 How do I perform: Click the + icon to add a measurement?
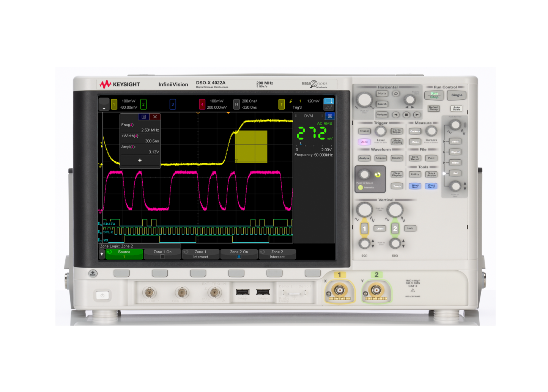pyautogui.click(x=140, y=160)
